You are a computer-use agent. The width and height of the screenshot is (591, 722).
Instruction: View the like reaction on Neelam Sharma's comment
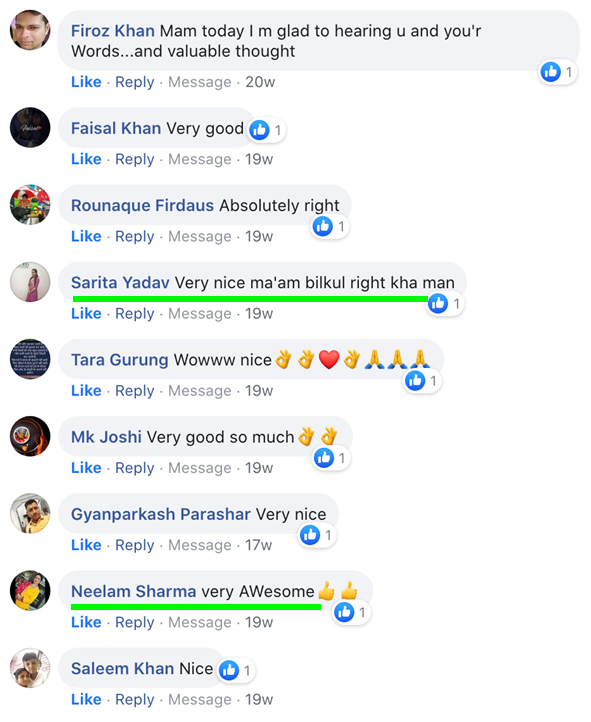[x=351, y=612]
